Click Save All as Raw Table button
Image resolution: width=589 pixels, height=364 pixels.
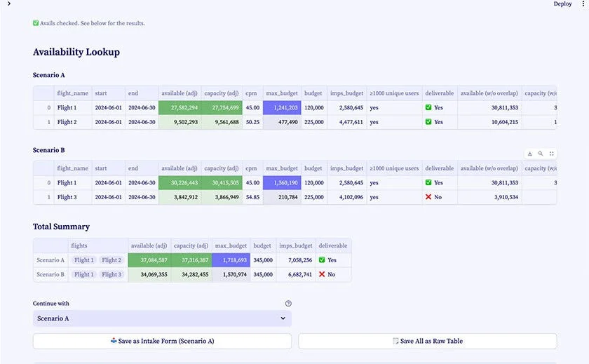coord(428,341)
